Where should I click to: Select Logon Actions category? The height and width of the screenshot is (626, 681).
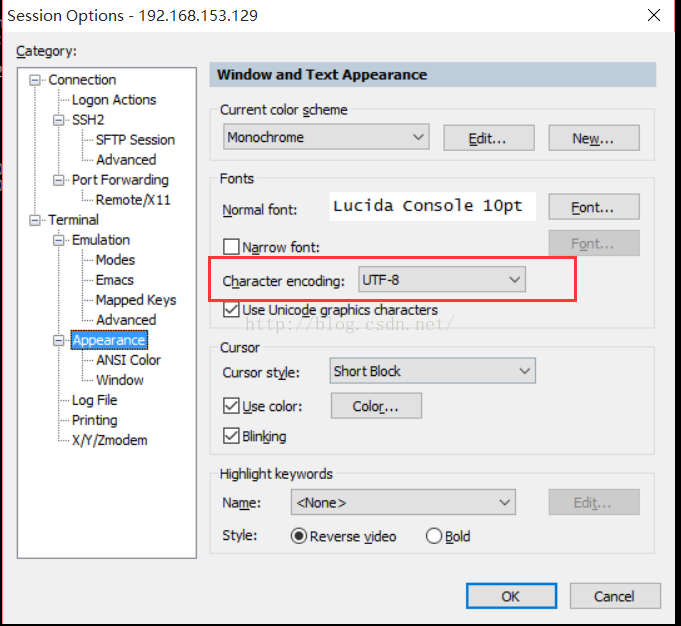[x=114, y=100]
